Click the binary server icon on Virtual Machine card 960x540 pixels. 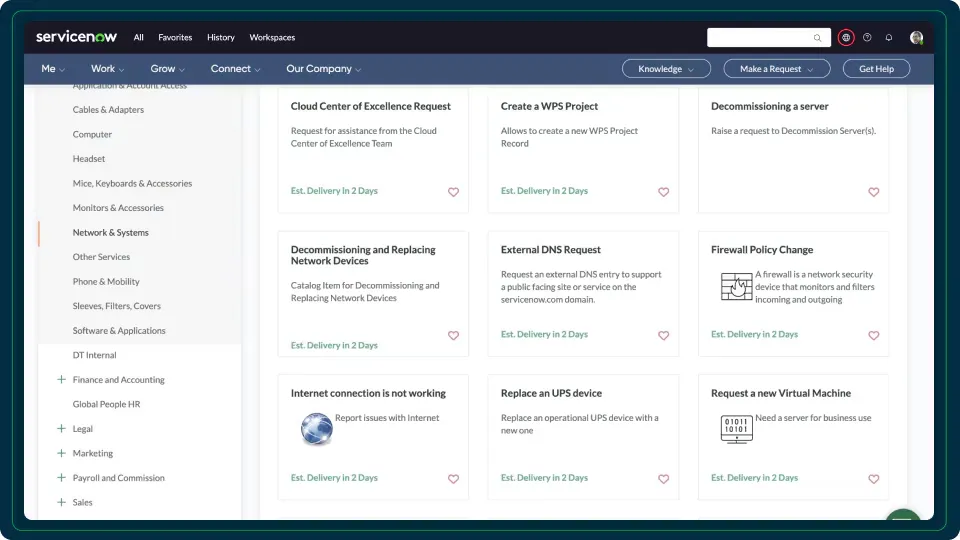coord(736,429)
